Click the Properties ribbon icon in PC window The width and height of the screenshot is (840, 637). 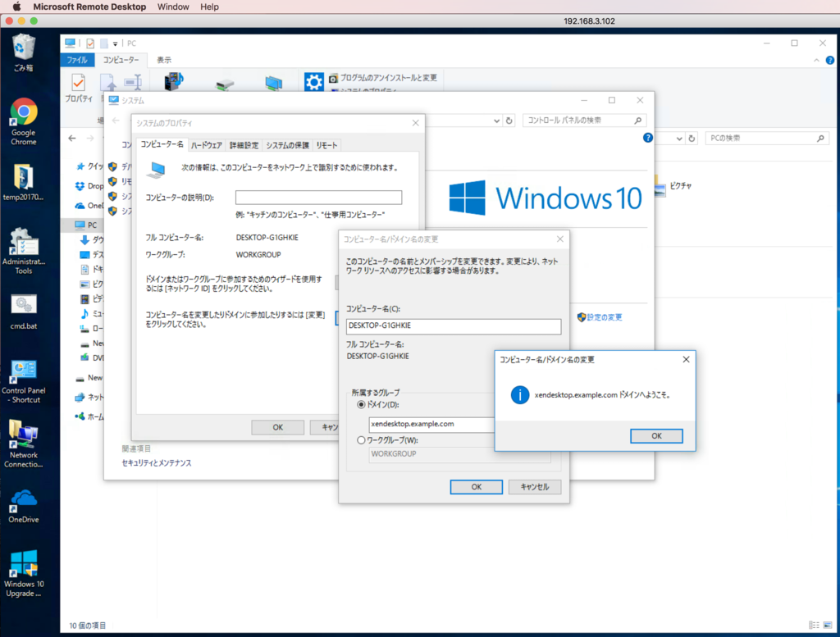[x=78, y=89]
